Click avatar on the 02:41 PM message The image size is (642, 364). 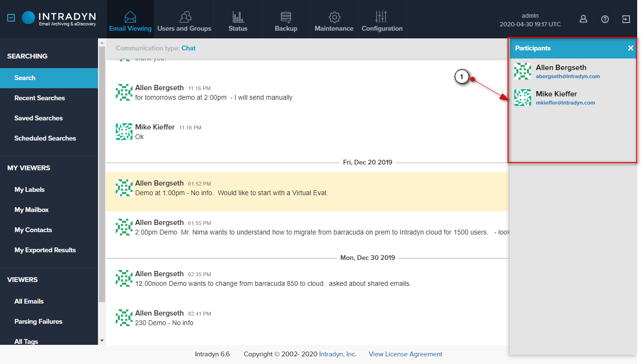pos(124,317)
